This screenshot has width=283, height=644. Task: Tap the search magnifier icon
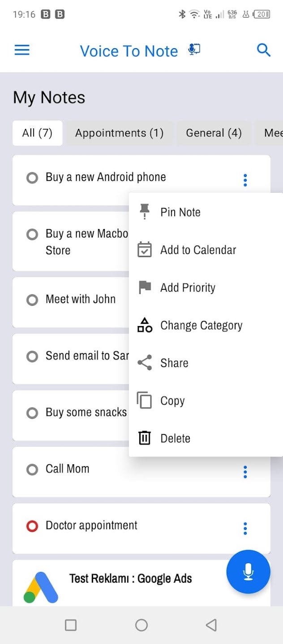pyautogui.click(x=264, y=50)
